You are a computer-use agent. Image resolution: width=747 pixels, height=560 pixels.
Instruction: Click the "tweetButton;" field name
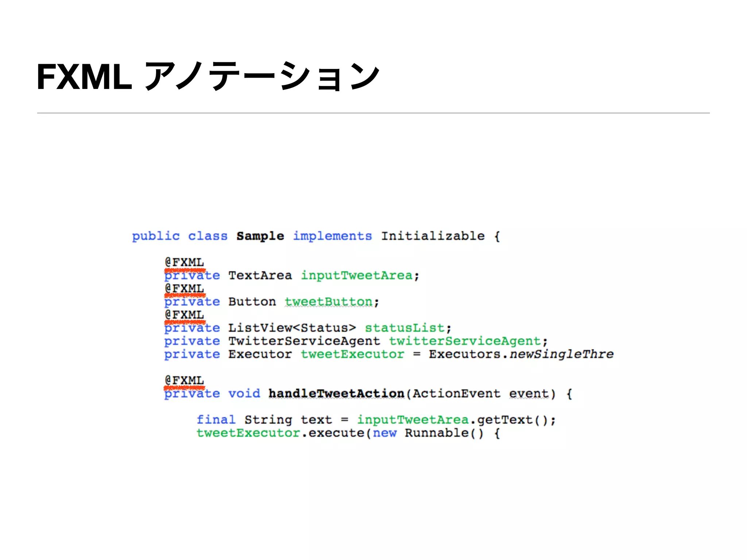pyautogui.click(x=332, y=302)
